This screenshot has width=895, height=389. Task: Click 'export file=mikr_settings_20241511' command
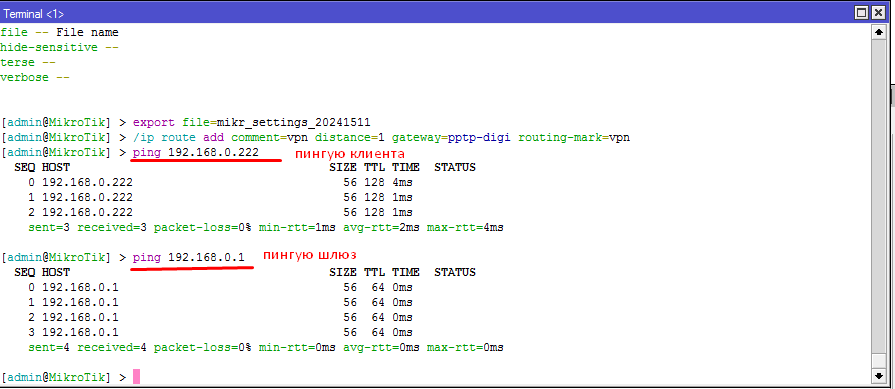point(252,123)
